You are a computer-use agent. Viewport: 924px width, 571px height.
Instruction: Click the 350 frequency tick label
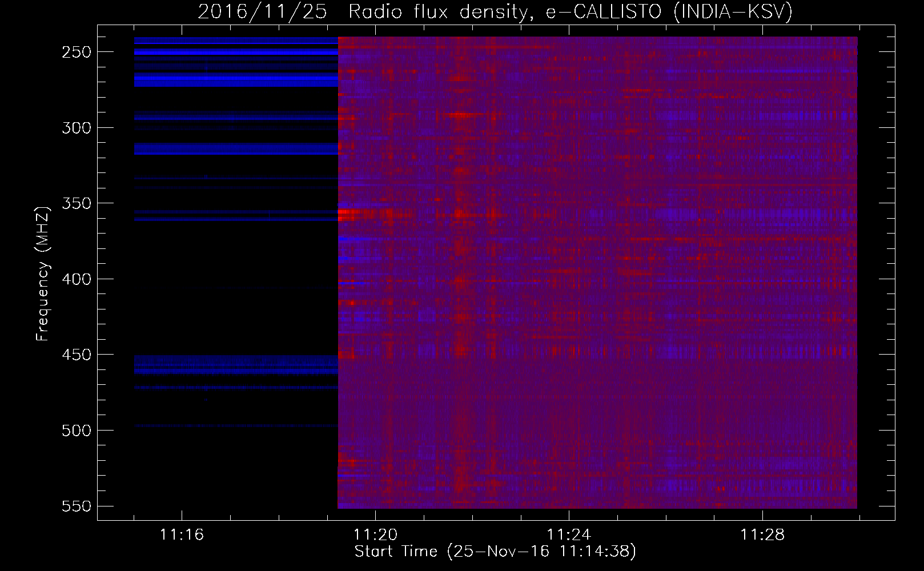pos(76,203)
